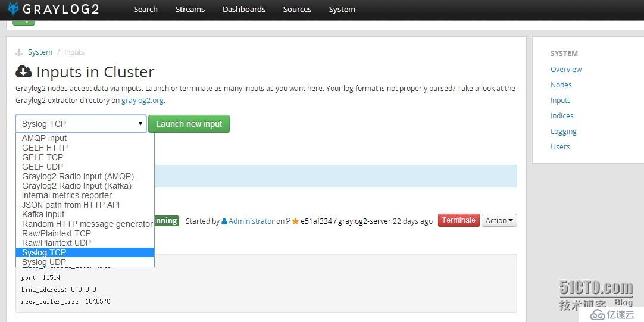Click the user icon before Administrator

[x=224, y=221]
